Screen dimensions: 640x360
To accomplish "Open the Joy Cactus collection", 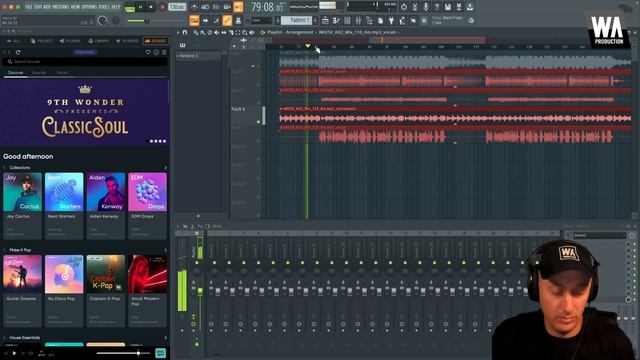I will pyautogui.click(x=22, y=206).
